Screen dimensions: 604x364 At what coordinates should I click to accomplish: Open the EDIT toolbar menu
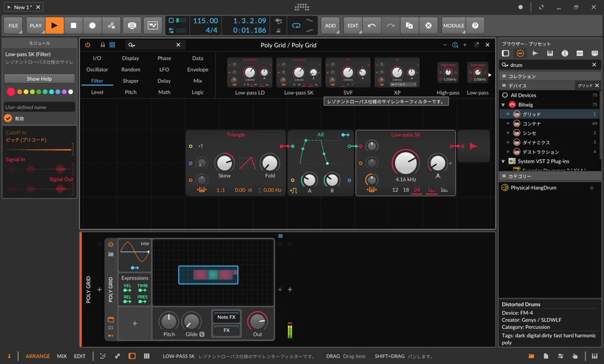click(353, 26)
